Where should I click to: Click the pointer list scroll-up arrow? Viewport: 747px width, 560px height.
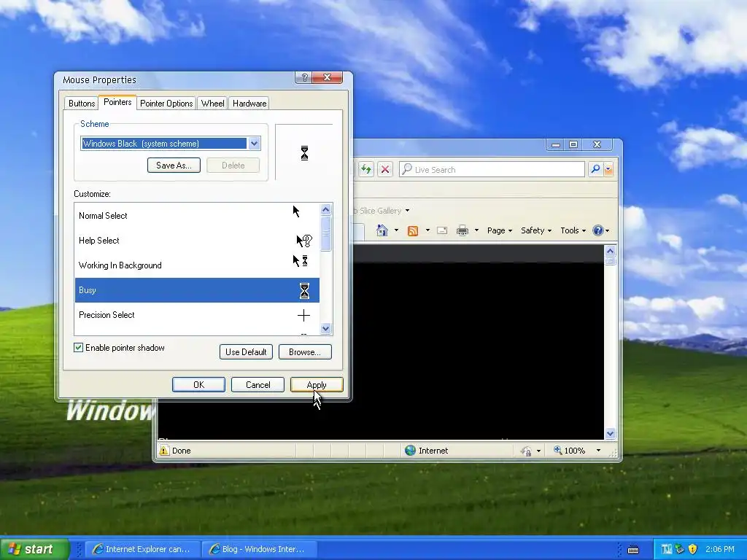click(x=326, y=209)
